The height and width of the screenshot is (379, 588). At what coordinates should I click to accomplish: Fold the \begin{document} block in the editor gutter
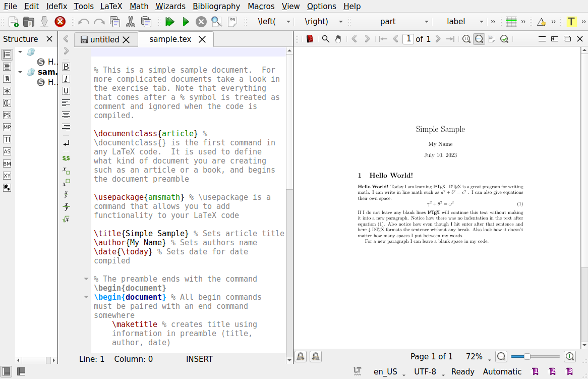pos(86,297)
